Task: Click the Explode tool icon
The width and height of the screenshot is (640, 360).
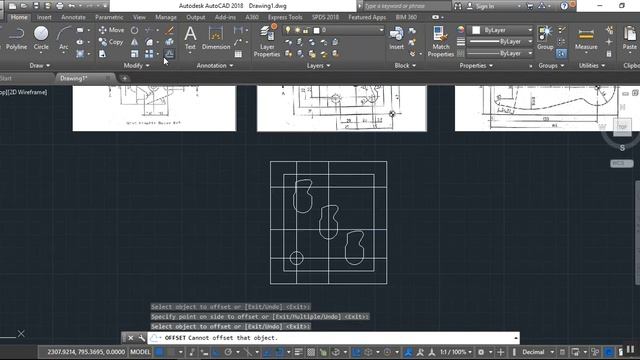Action: [x=169, y=42]
